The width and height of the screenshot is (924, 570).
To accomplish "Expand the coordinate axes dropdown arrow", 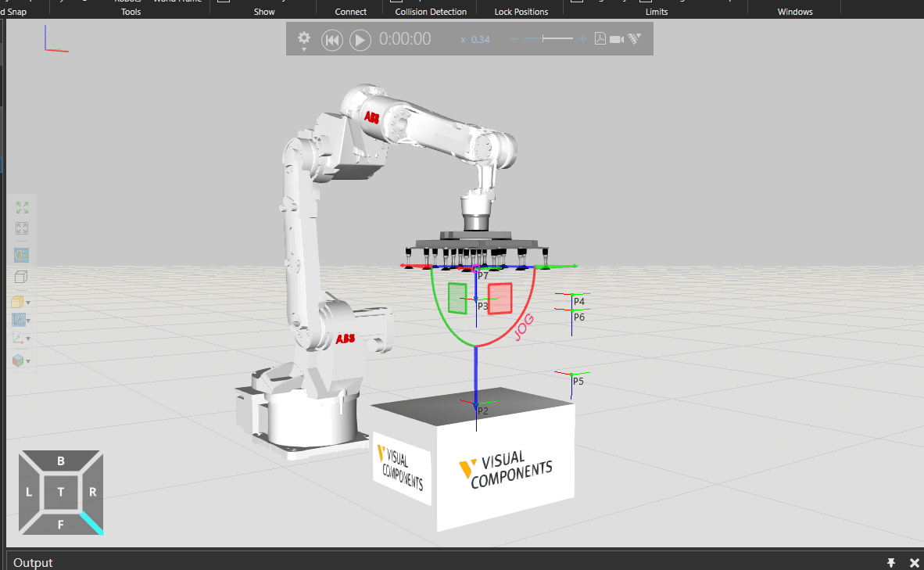I will click(x=27, y=339).
